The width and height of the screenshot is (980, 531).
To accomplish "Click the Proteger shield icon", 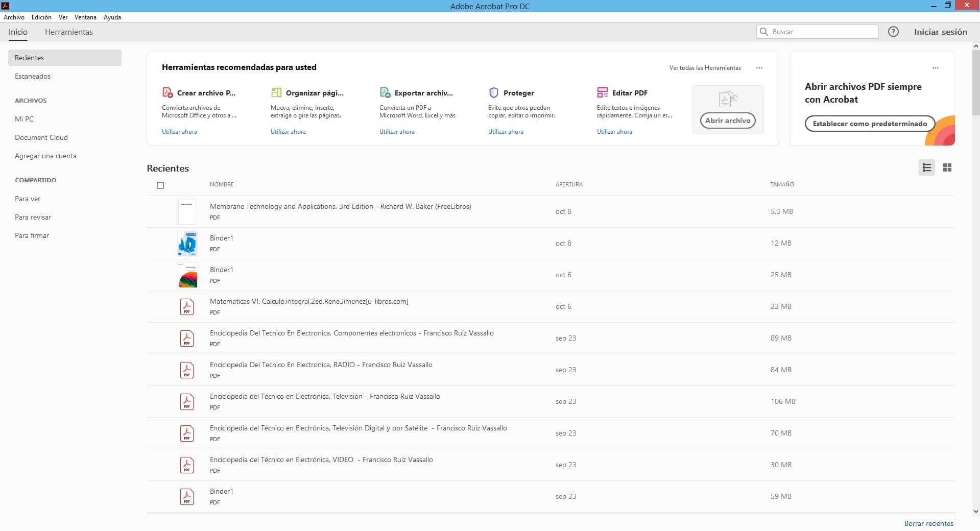I will point(493,92).
